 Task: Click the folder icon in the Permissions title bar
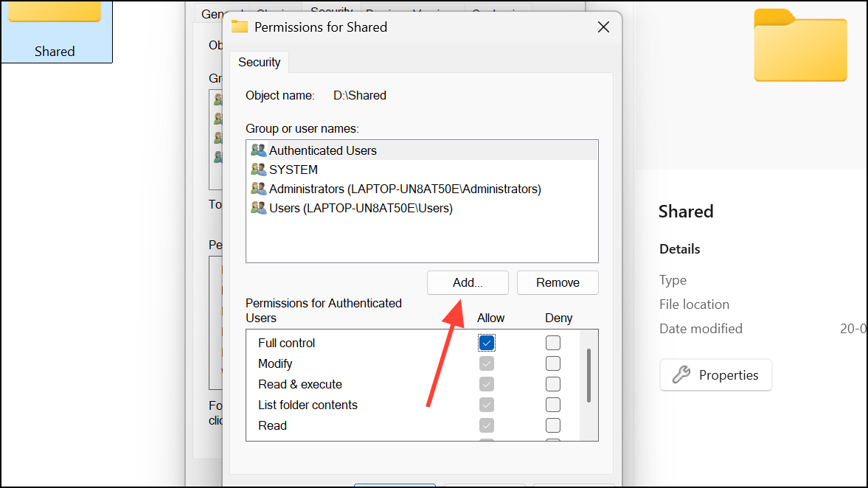pos(239,27)
